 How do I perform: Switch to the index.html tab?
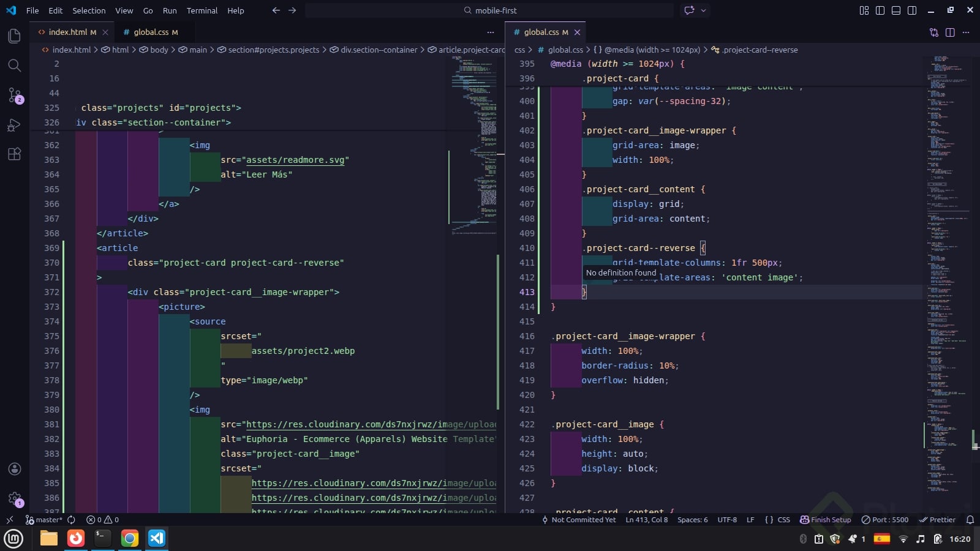67,32
